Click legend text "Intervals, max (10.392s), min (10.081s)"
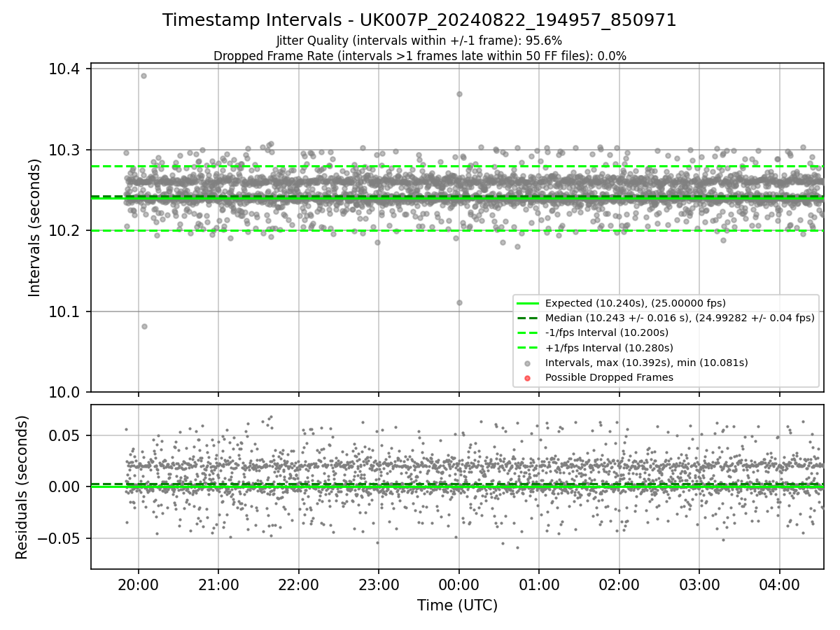The width and height of the screenshot is (840, 630). click(647, 363)
